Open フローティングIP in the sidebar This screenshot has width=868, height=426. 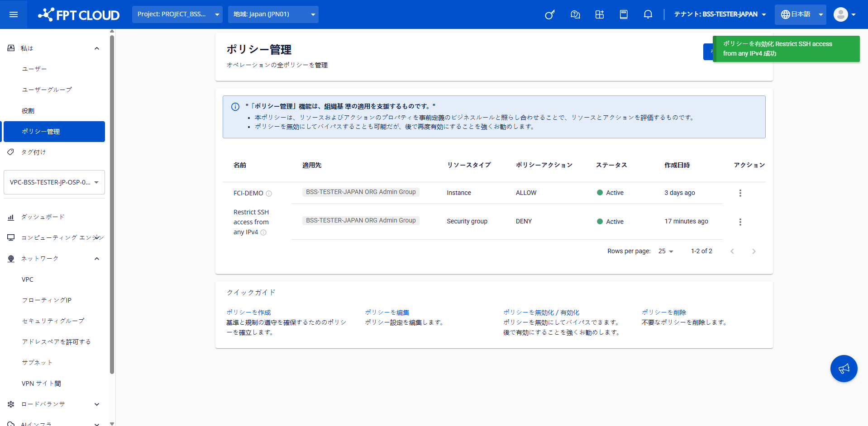click(x=47, y=300)
